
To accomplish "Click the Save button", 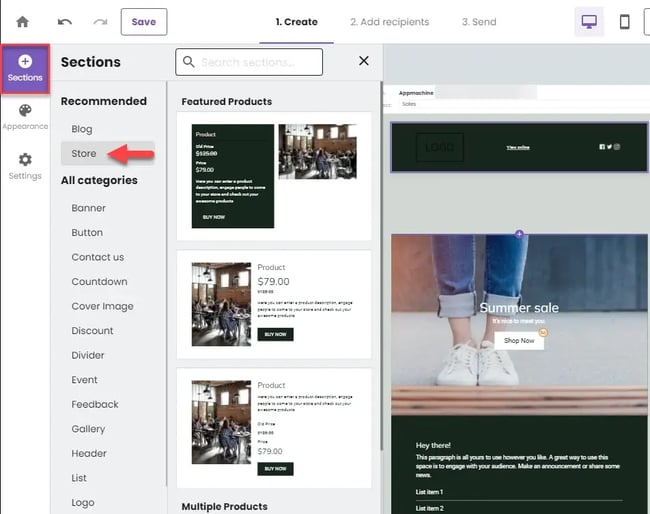I will [x=143, y=22].
